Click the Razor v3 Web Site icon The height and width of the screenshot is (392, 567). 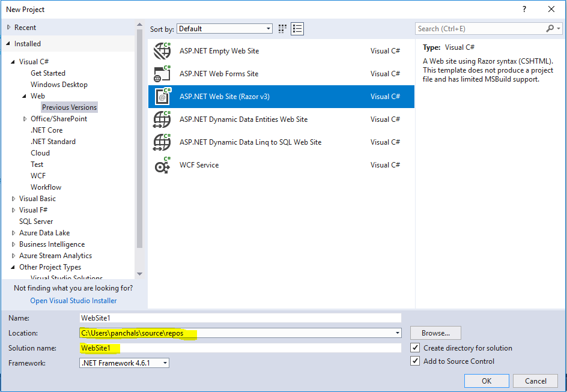[162, 97]
